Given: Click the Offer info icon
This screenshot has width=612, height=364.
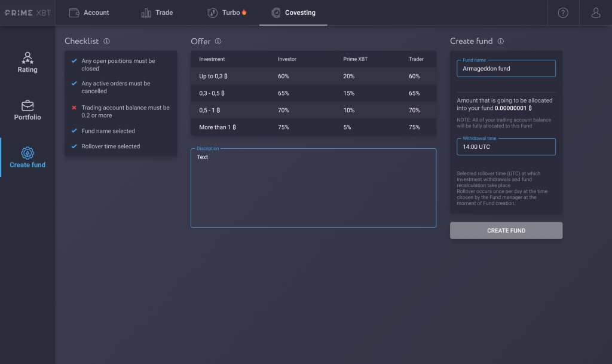Looking at the screenshot, I should pos(218,41).
